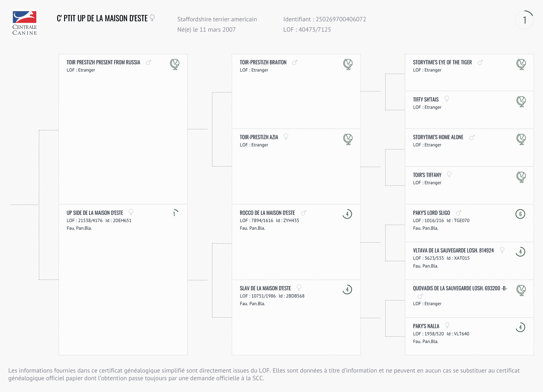Click the Centrale Canine logo

(24, 23)
